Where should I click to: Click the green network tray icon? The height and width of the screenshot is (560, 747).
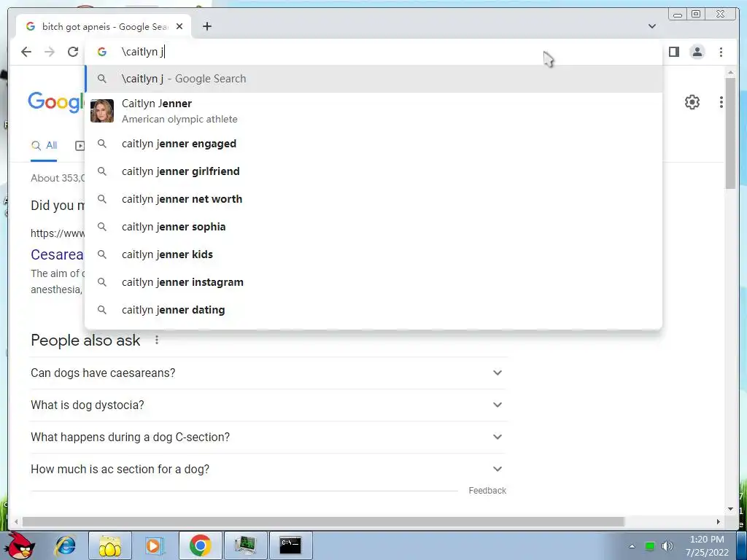pyautogui.click(x=649, y=546)
